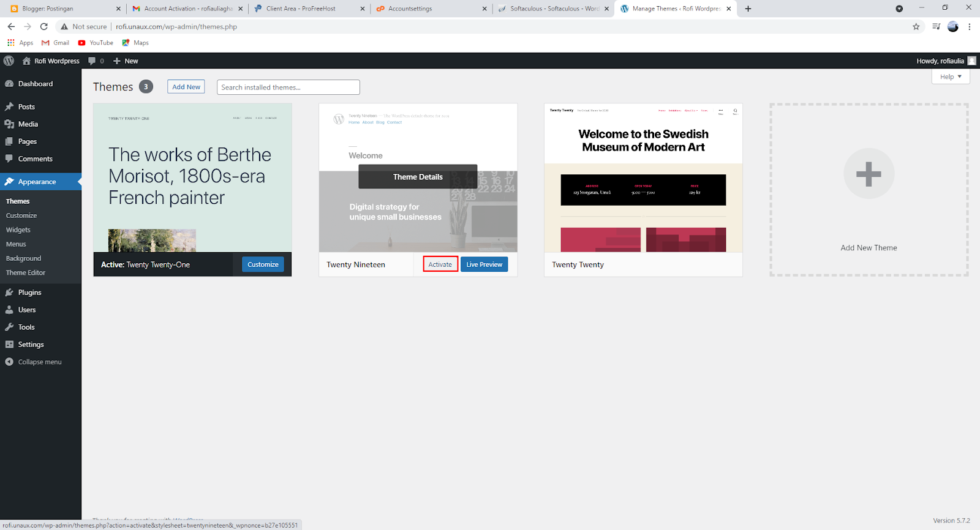This screenshot has width=980, height=530.
Task: Click the tab search dropdown circle icon
Action: [x=899, y=9]
